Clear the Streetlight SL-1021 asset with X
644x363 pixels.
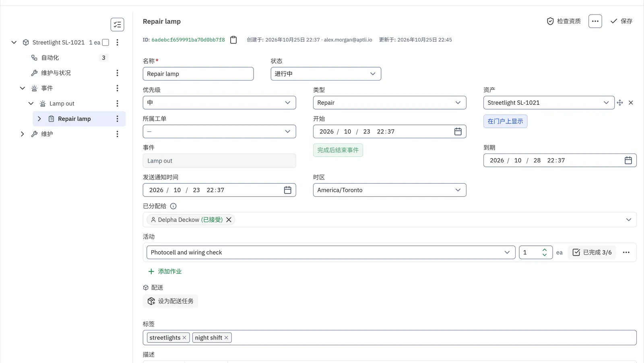631,103
